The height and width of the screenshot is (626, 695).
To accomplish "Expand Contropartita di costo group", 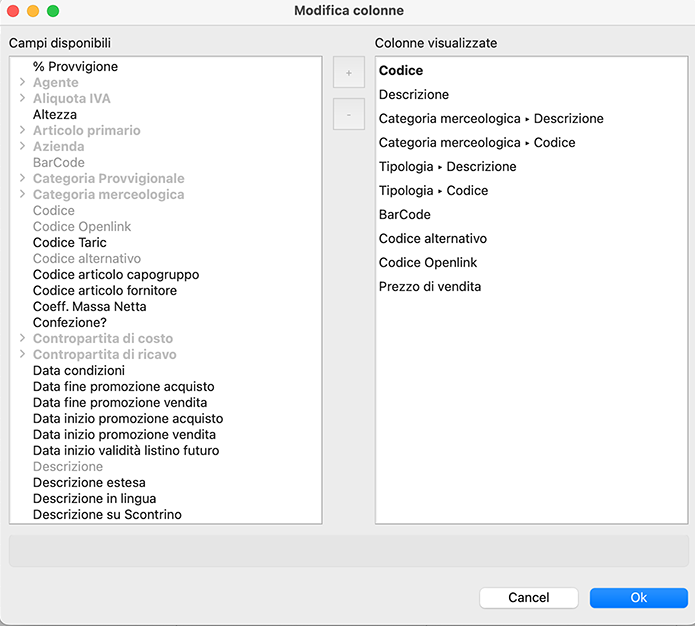I will coord(23,339).
